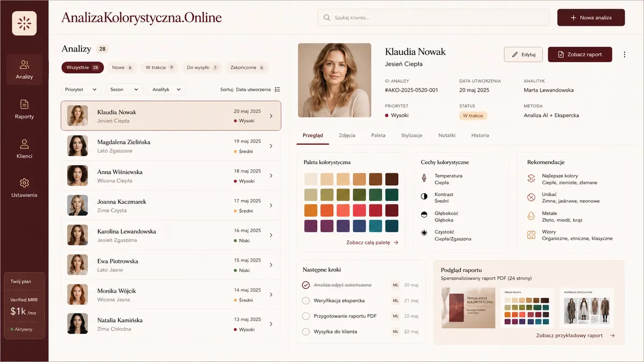This screenshot has height=362, width=644.
Task: Open the Priorytet filter dropdown
Action: point(80,90)
